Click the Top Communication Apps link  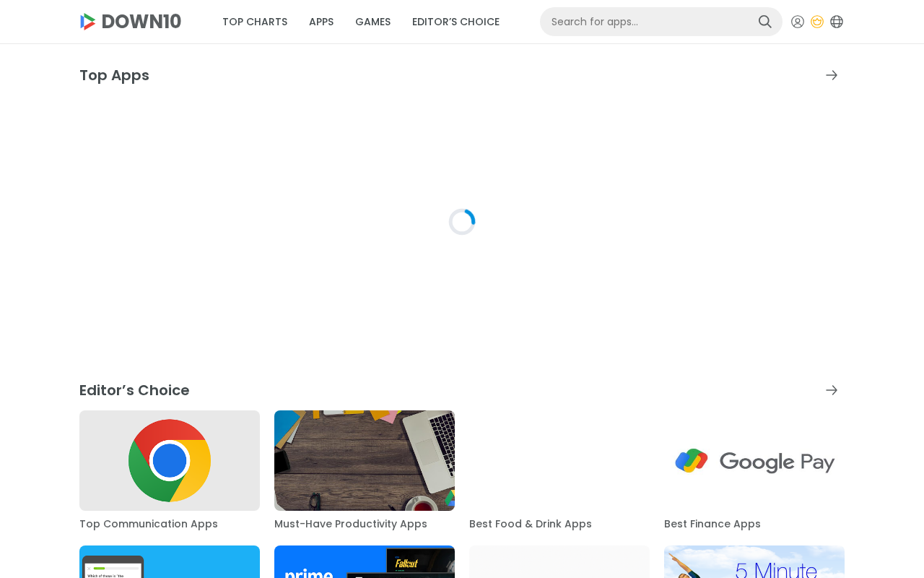[x=149, y=524]
